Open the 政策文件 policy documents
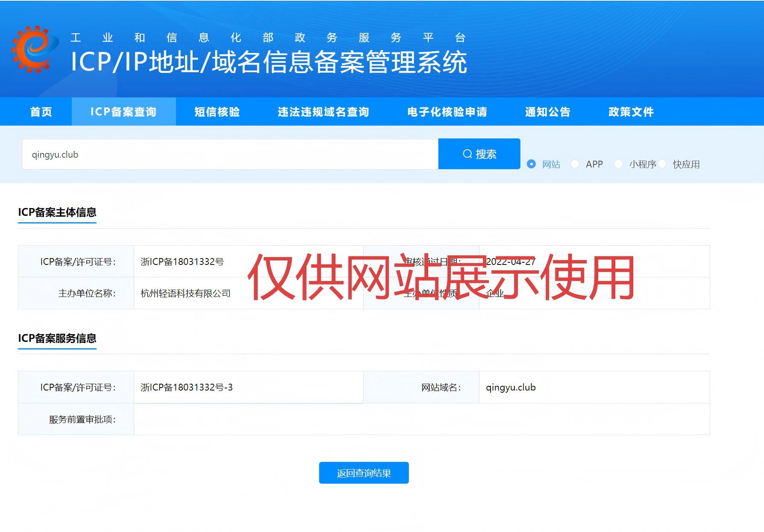 pos(631,112)
